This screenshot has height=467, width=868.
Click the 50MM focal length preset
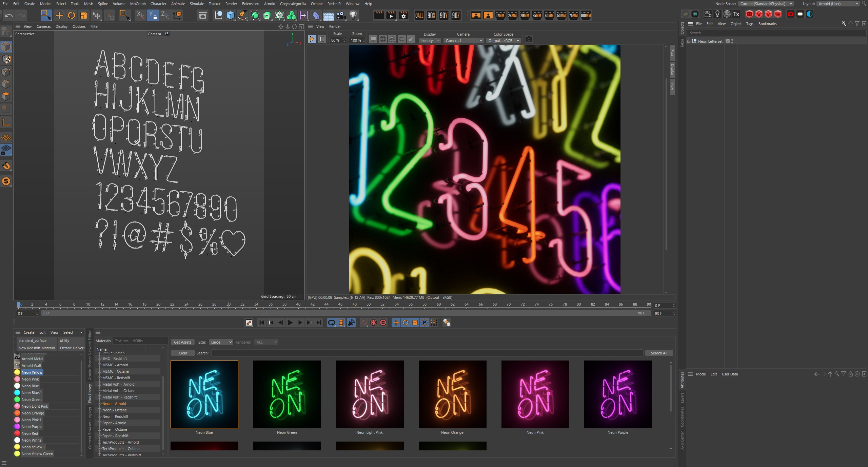click(x=561, y=15)
